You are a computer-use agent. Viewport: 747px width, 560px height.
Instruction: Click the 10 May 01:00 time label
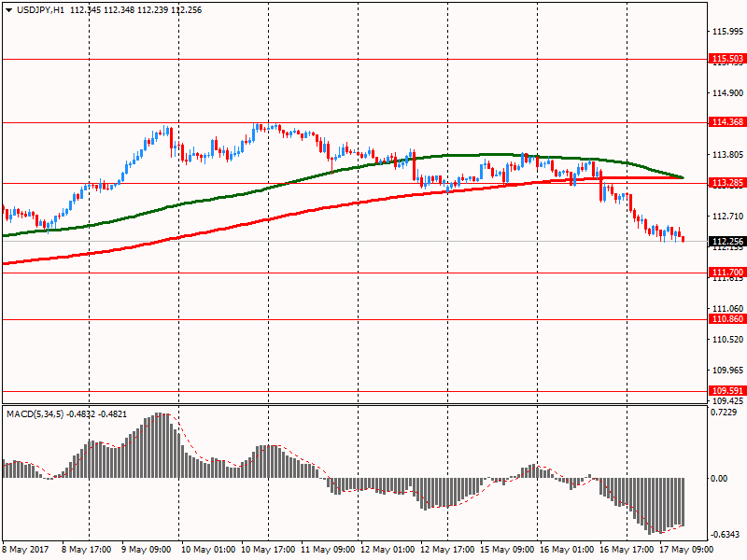208,550
